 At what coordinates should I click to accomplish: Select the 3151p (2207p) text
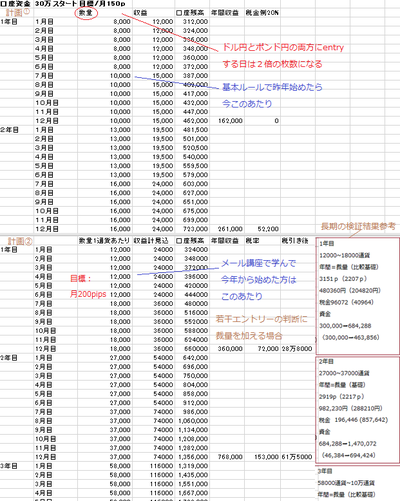tap(343, 279)
